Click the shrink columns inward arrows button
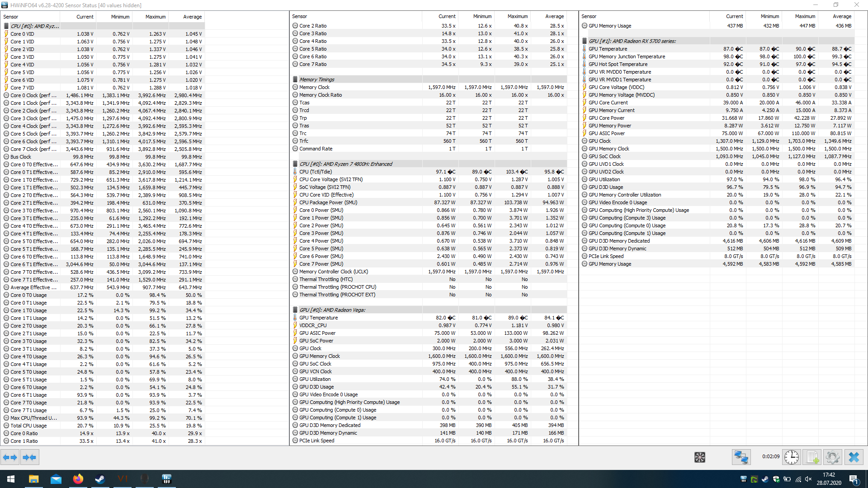This screenshot has width=868, height=488. click(x=29, y=457)
